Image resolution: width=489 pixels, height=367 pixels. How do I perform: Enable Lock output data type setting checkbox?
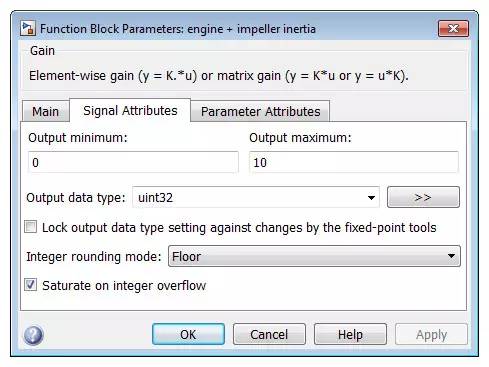pyautogui.click(x=31, y=227)
